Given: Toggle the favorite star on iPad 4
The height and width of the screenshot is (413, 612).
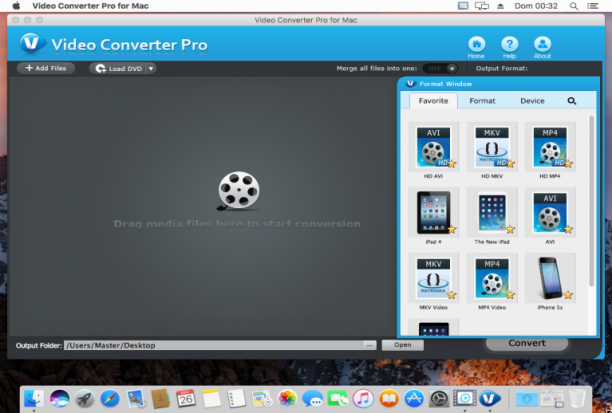Looking at the screenshot, I should [x=452, y=230].
